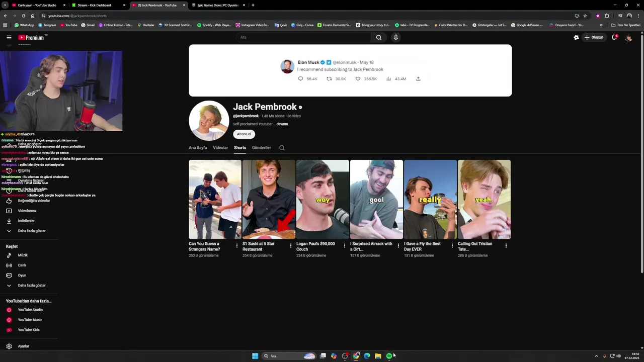Click the heart like icon on tweet banner
Image resolution: width=644 pixels, height=362 pixels.
pyautogui.click(x=358, y=79)
